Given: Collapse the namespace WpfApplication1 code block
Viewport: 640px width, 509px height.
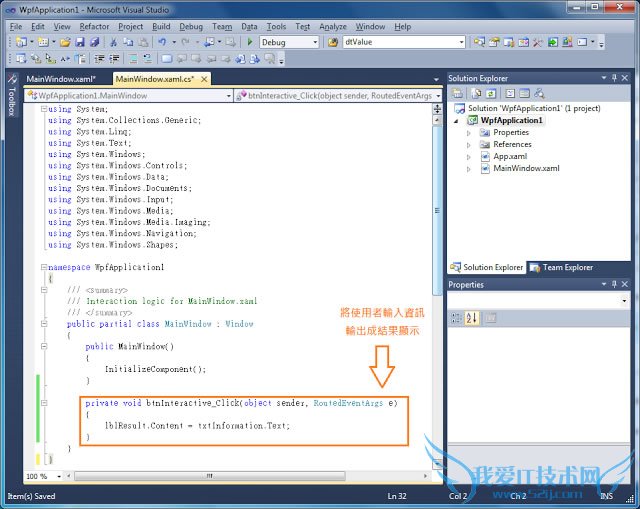Looking at the screenshot, I should click(x=42, y=268).
